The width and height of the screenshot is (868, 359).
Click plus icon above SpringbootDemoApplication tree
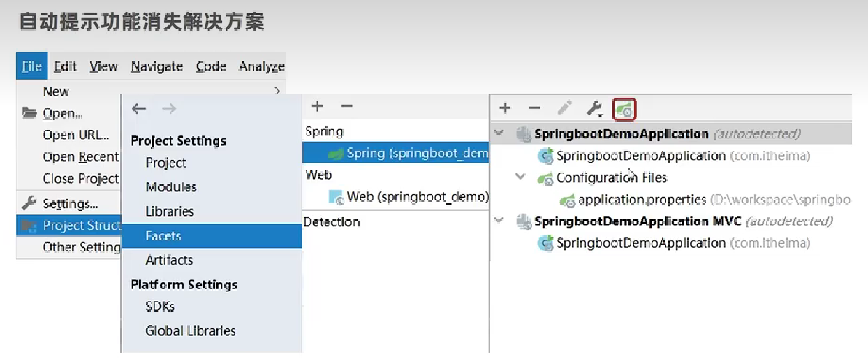click(x=505, y=108)
